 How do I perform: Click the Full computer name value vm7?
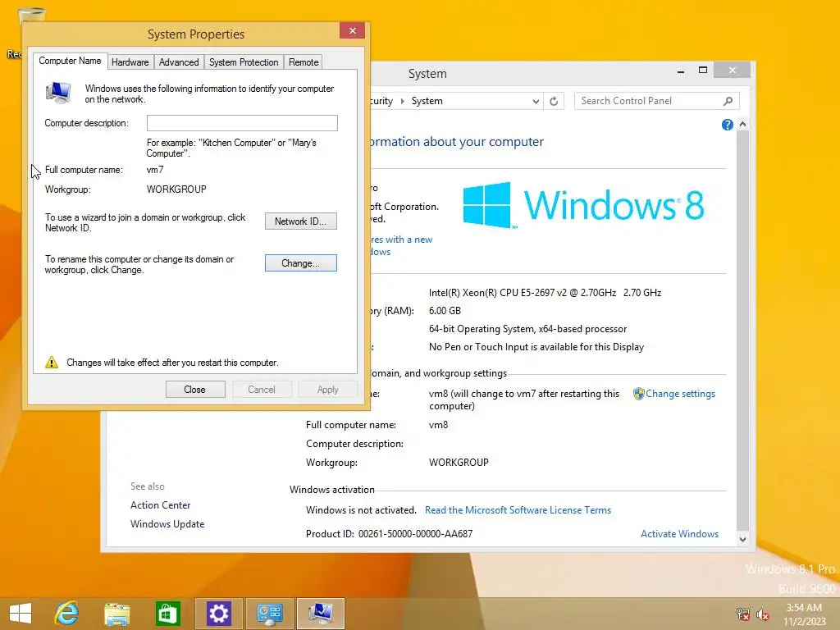click(x=155, y=170)
